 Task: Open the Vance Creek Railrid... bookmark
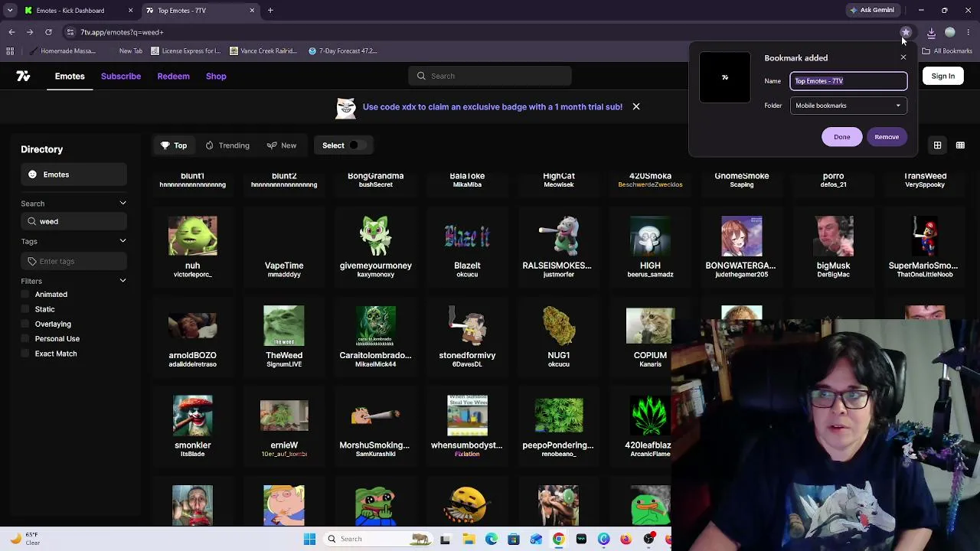tap(263, 51)
